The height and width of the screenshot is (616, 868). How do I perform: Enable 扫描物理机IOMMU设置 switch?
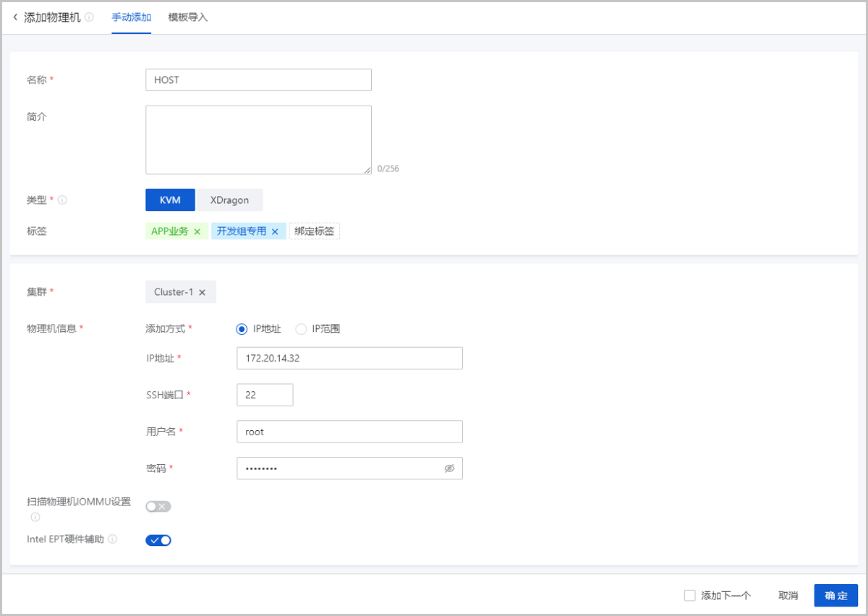(158, 506)
